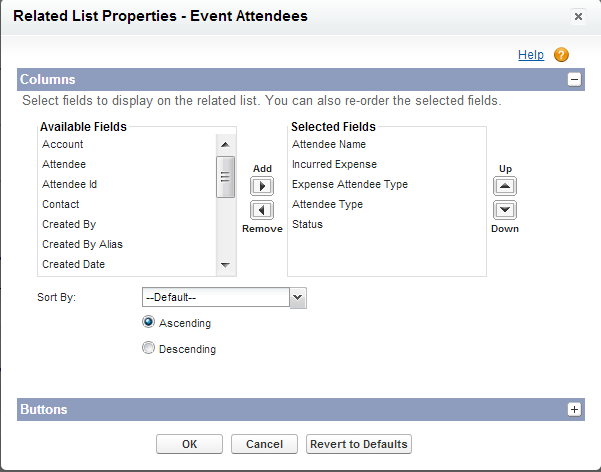The image size is (601, 472).
Task: Collapse the Columns section
Action: tap(574, 80)
